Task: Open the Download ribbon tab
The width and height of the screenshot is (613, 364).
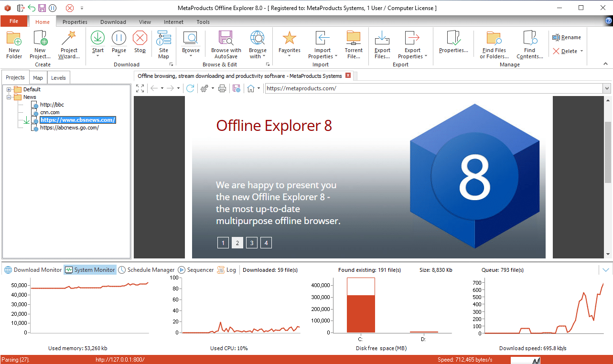Action: coord(113,22)
